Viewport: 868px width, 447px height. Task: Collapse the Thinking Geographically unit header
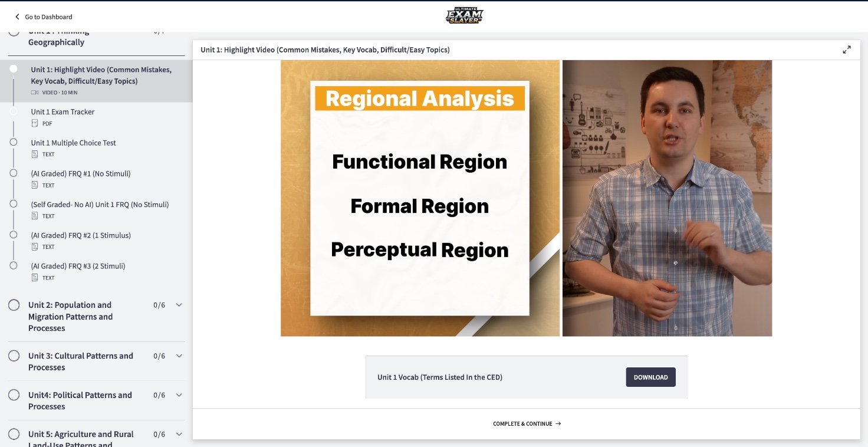pyautogui.click(x=96, y=42)
